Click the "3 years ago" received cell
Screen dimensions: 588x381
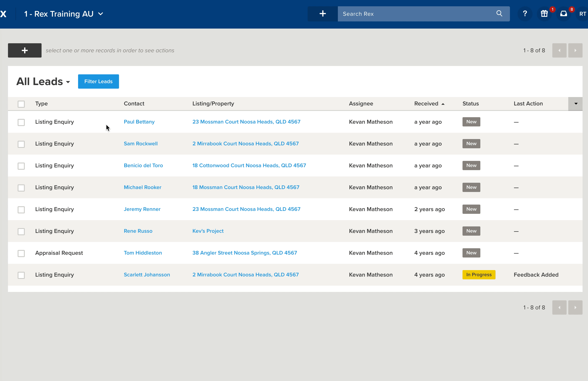pos(429,231)
